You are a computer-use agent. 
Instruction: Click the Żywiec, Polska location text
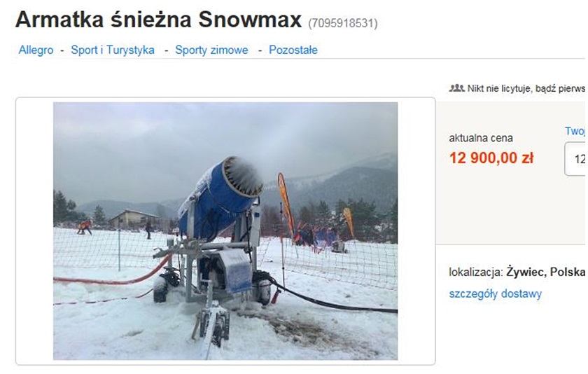(x=545, y=272)
